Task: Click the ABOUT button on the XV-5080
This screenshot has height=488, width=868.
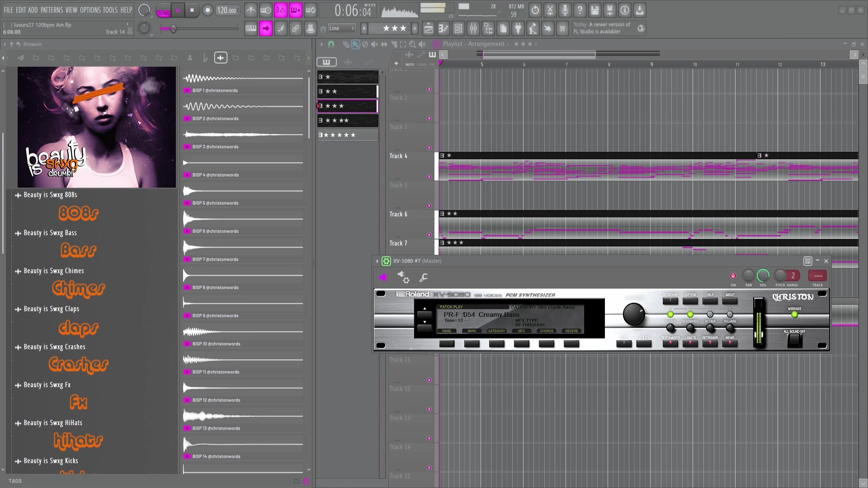Action: [730, 300]
